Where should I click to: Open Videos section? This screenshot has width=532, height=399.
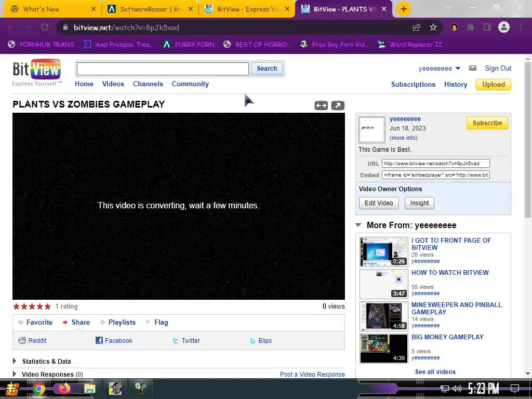pyautogui.click(x=113, y=84)
